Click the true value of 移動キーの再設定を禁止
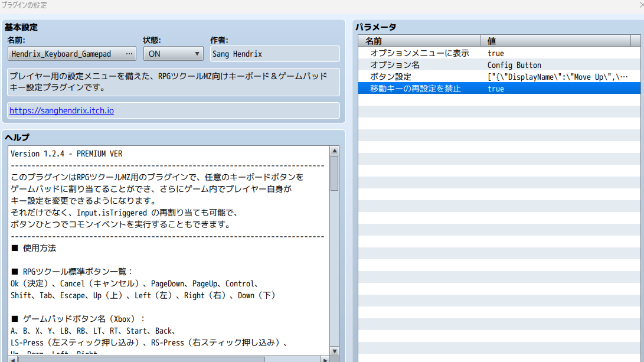 (496, 89)
